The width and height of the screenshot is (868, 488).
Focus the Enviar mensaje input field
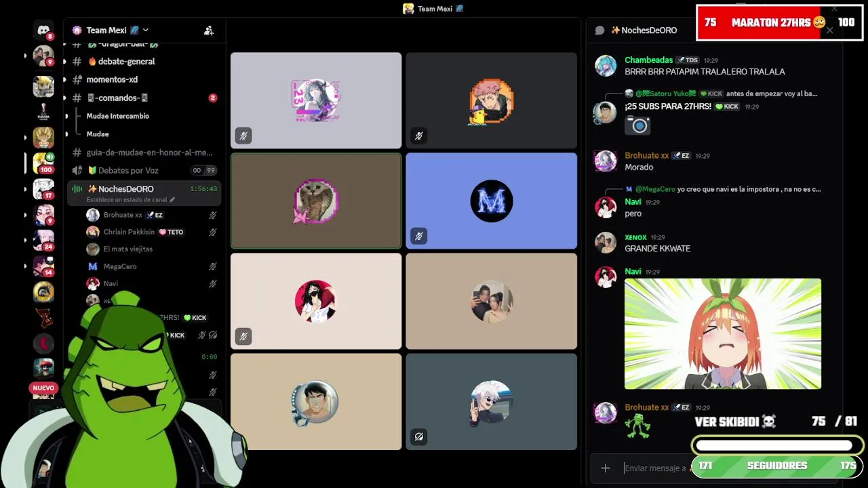(x=654, y=468)
